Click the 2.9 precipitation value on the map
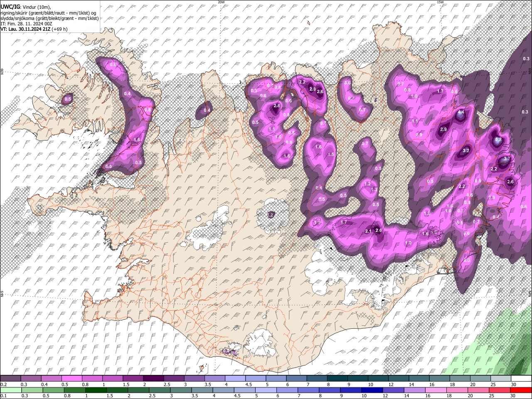532x399 pixels. (443, 130)
